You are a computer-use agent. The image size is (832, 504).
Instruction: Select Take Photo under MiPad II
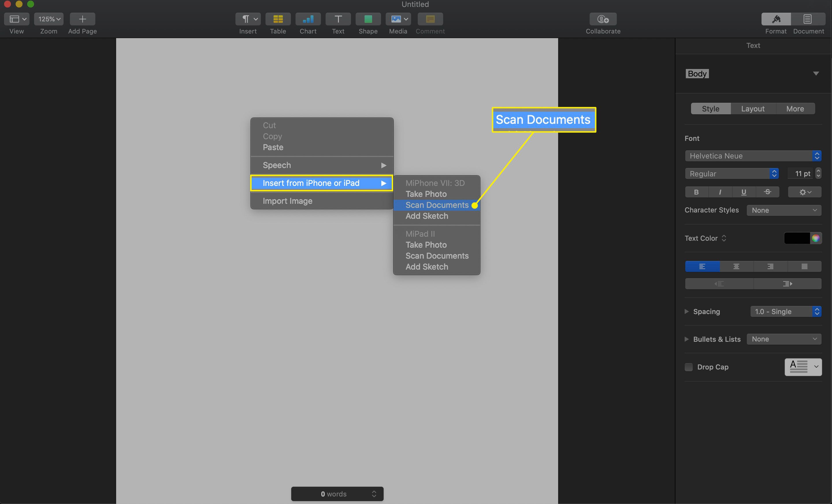point(437,244)
